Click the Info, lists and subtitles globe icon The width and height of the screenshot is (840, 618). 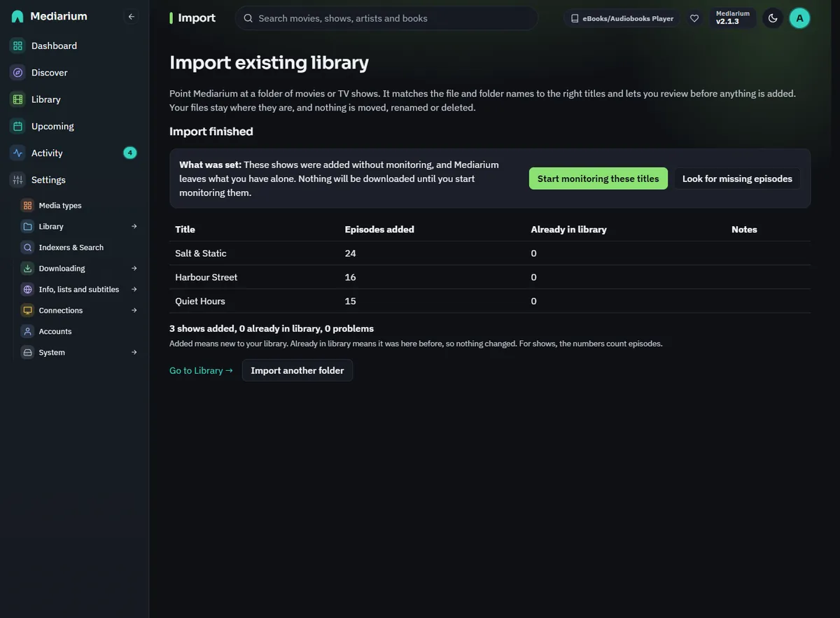[x=27, y=290]
